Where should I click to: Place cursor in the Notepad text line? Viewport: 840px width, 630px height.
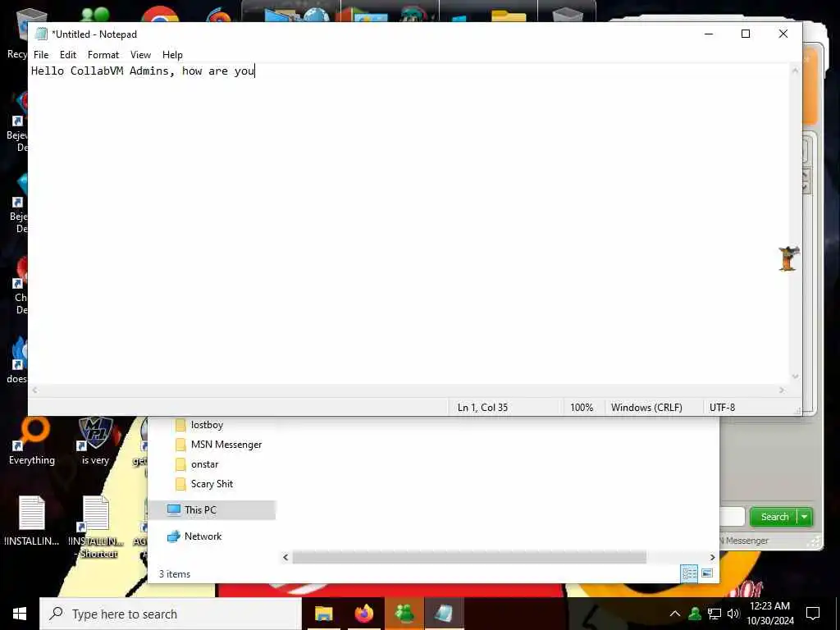pos(143,71)
